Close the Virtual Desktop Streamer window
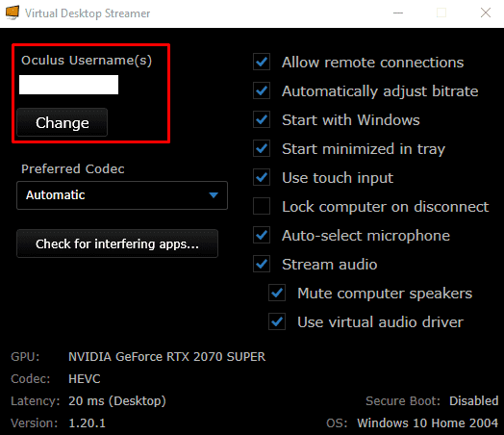 tap(486, 13)
